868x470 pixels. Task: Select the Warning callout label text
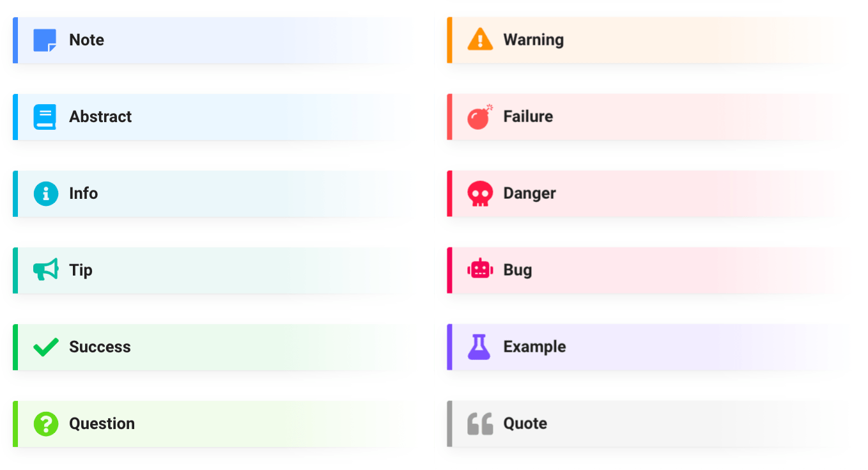tap(534, 40)
